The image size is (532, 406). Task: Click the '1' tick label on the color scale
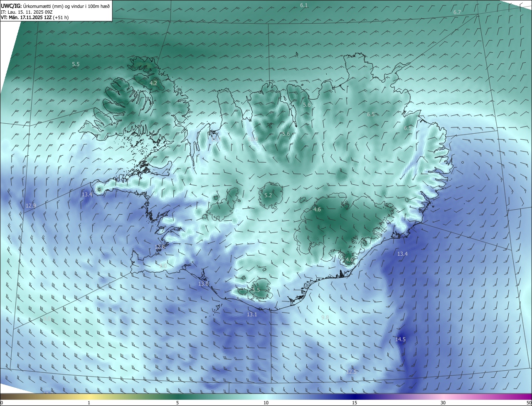pyautogui.click(x=89, y=403)
